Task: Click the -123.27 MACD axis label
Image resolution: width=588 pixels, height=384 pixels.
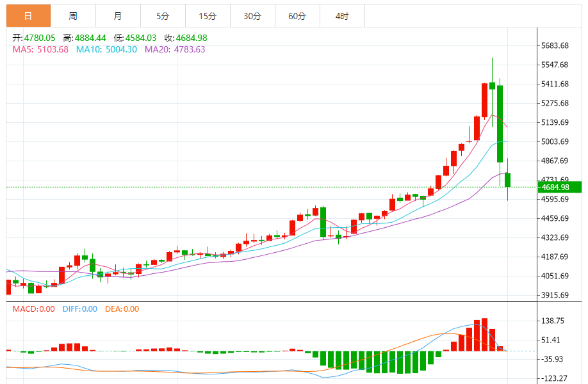Action: [x=554, y=378]
